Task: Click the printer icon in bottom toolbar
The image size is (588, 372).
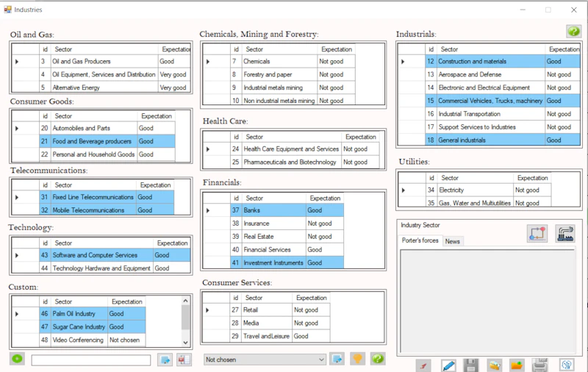Action: (x=540, y=365)
